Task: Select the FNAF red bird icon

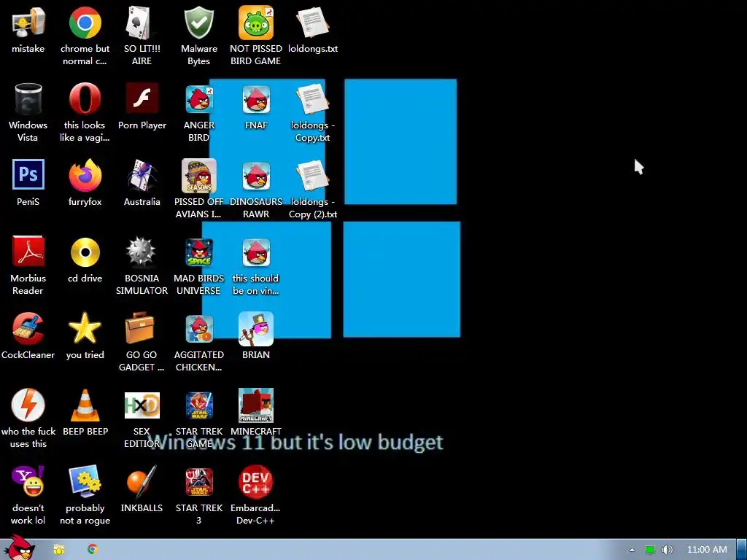Action: click(x=256, y=99)
